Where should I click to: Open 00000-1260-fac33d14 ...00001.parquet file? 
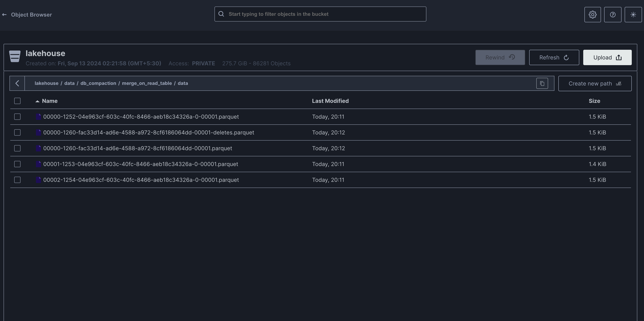click(x=138, y=148)
